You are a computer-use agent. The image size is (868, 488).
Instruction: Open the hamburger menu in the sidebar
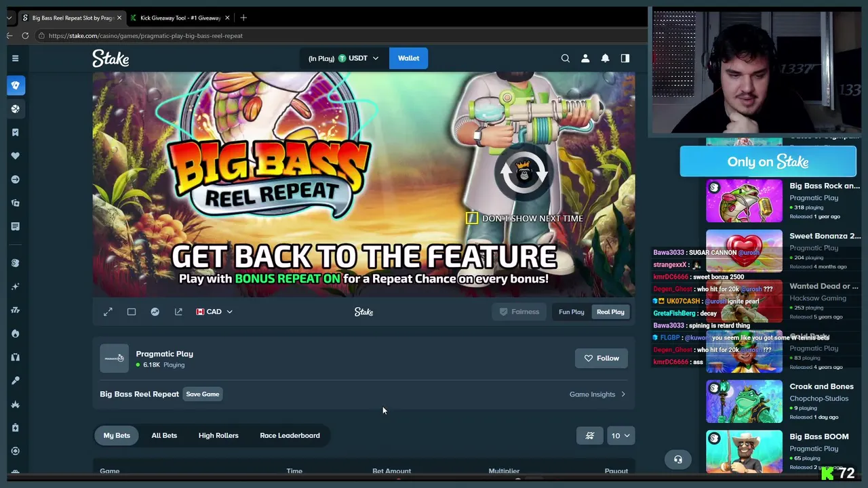15,58
